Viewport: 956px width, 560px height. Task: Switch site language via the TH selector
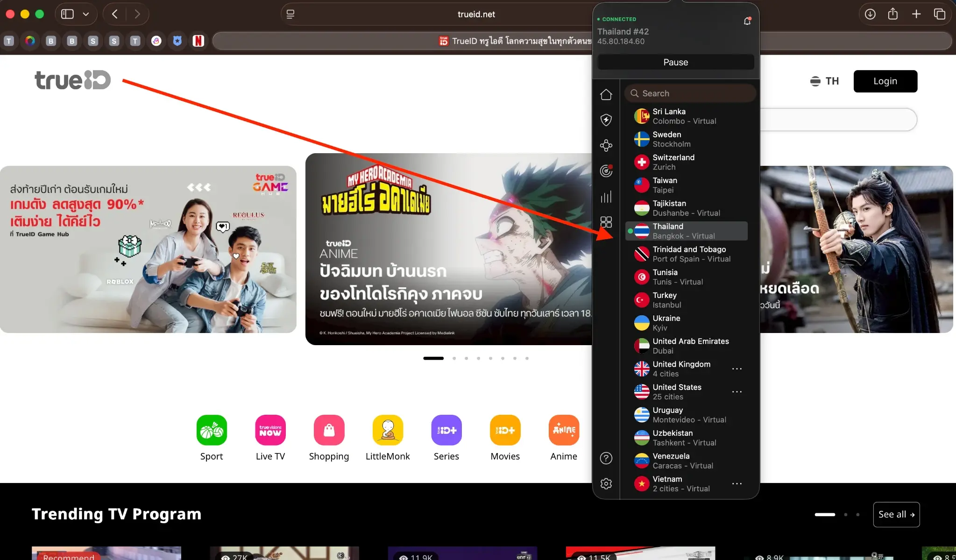[824, 81]
